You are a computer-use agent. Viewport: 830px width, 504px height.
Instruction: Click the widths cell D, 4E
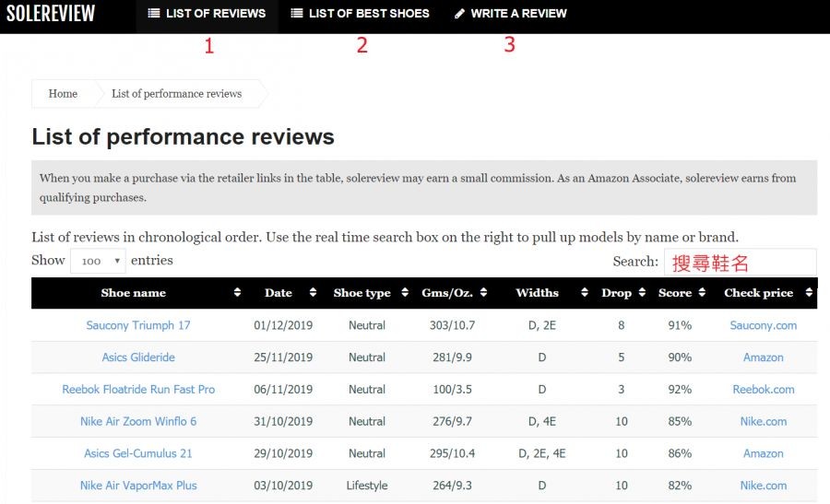(542, 421)
